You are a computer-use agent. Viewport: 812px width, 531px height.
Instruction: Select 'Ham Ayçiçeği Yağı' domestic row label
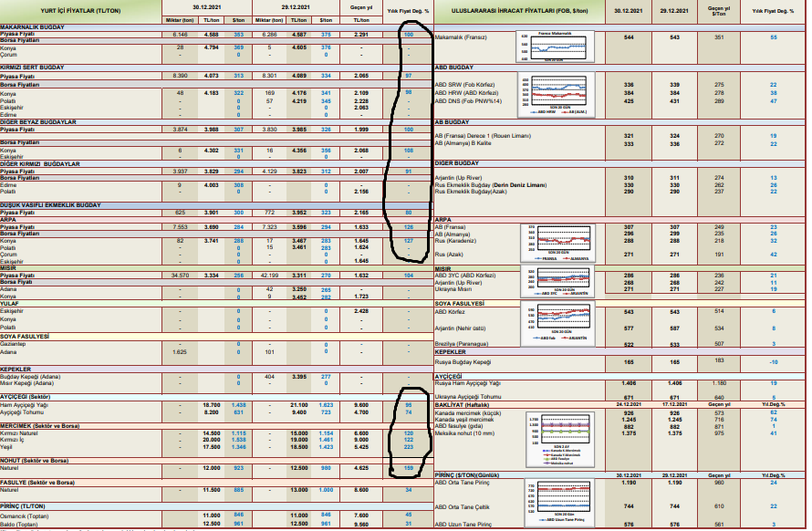[x=24, y=405]
